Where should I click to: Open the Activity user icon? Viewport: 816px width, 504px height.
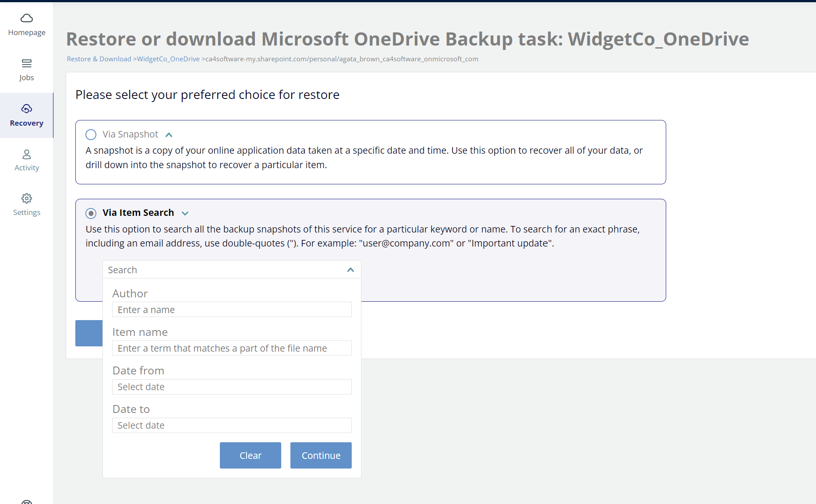tap(27, 154)
